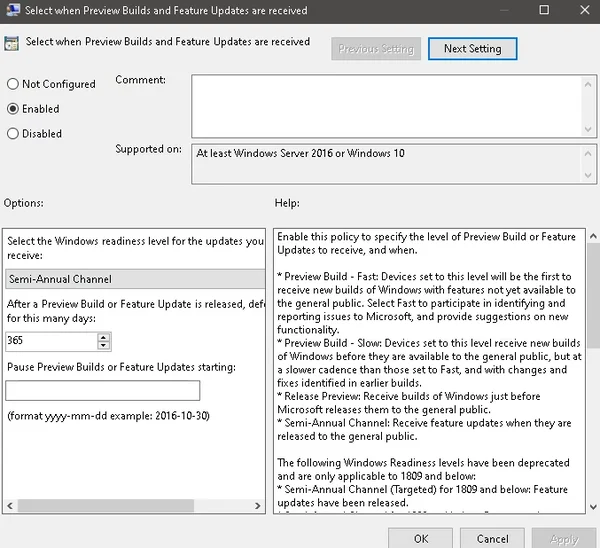Select the Not Configured radio option
This screenshot has width=600, height=548.
[13, 84]
